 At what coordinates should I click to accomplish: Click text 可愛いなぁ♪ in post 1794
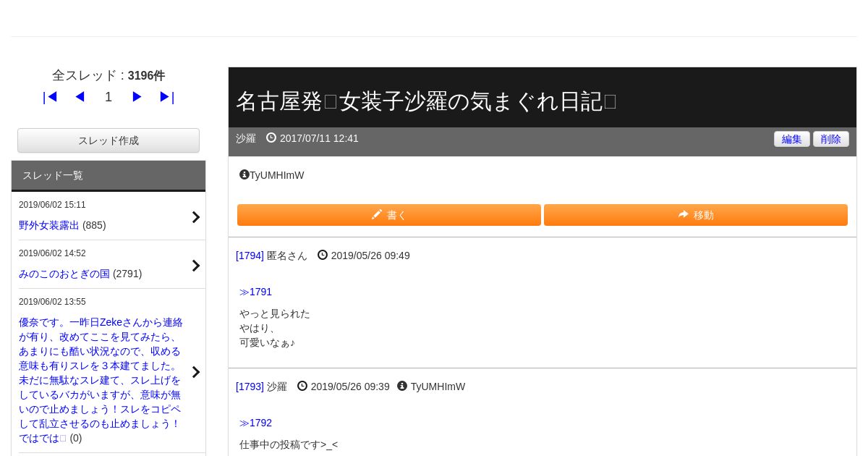[x=268, y=342]
